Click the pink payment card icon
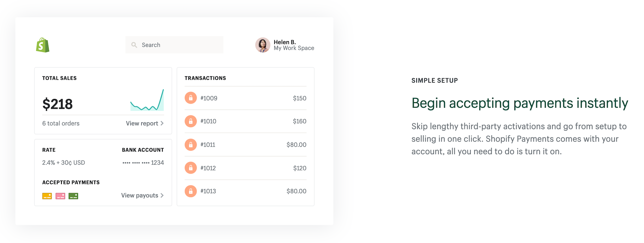This screenshot has width=644, height=243. click(x=60, y=196)
